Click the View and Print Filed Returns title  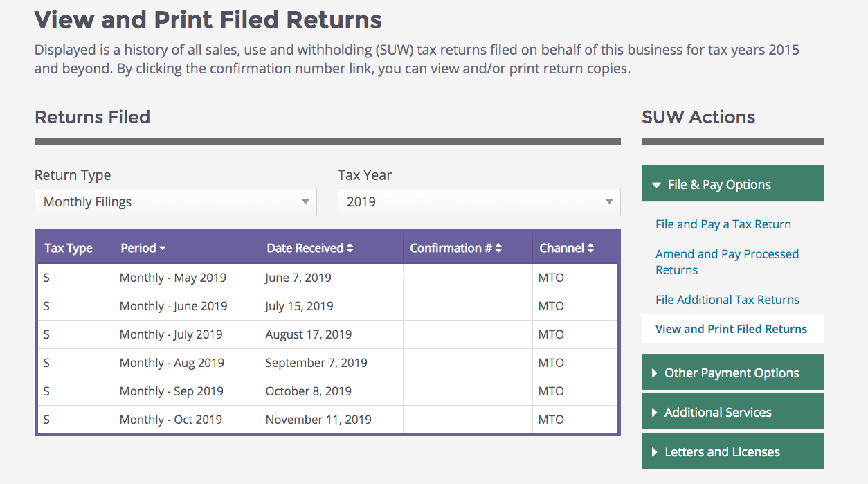pyautogui.click(x=208, y=19)
